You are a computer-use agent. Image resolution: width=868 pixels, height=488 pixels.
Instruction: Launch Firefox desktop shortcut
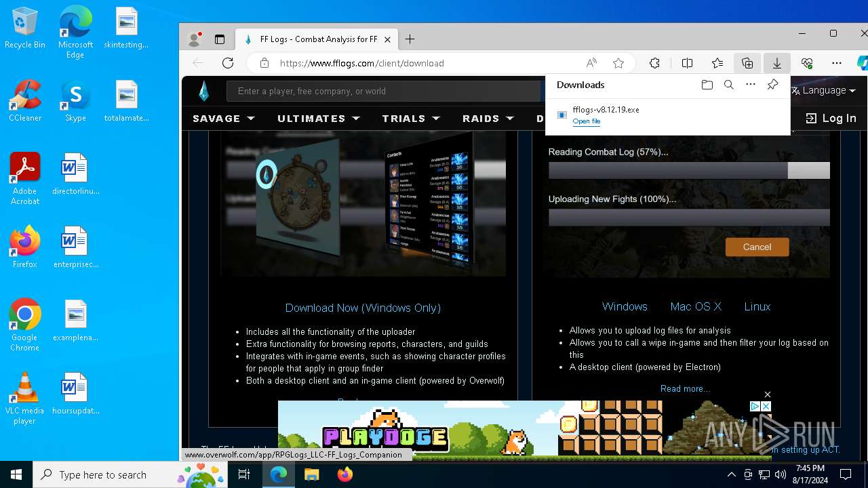point(25,247)
